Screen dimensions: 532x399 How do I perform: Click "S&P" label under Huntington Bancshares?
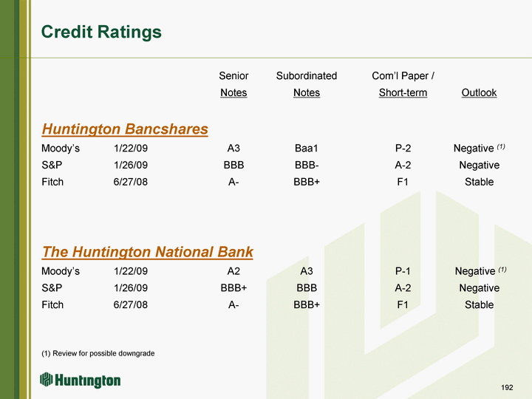click(52, 165)
